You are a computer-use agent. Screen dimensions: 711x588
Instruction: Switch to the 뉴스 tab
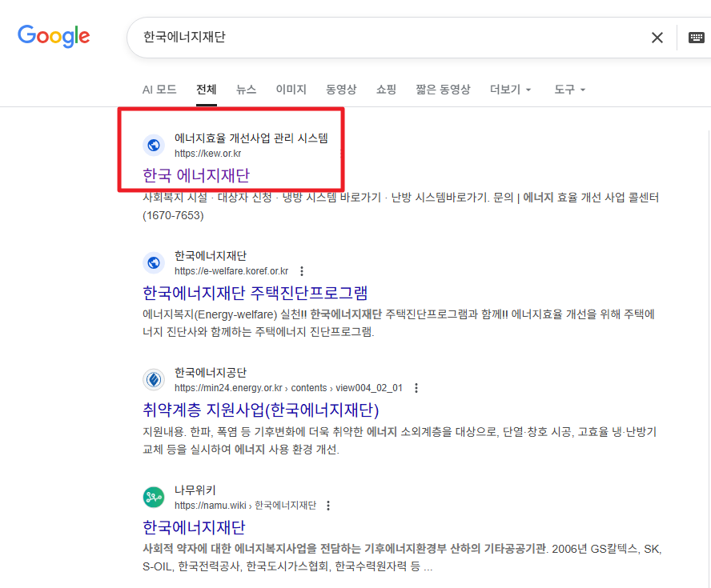tap(247, 90)
